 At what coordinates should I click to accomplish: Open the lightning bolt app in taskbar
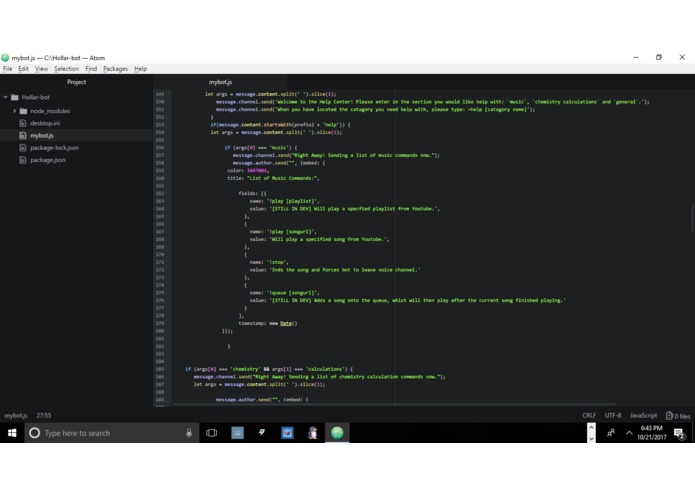click(x=262, y=433)
